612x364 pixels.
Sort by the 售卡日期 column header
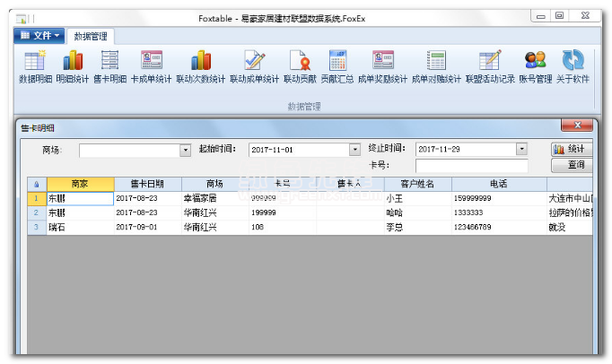[x=147, y=184]
